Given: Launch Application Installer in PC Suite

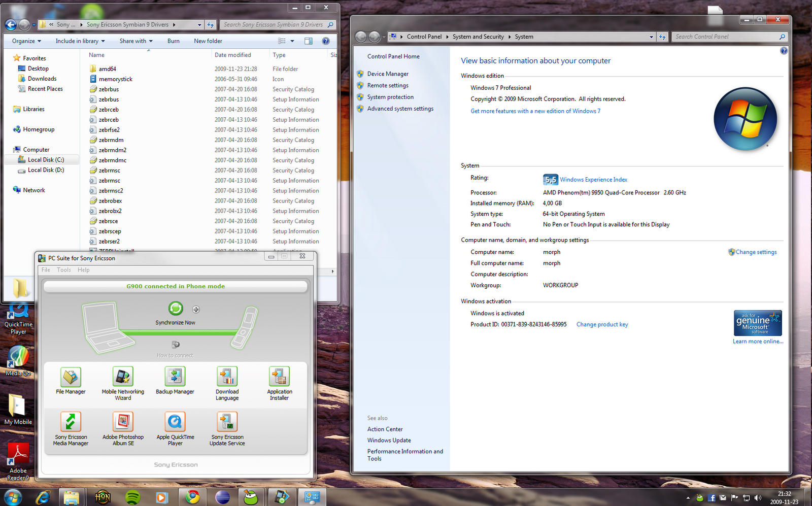Looking at the screenshot, I should click(279, 377).
